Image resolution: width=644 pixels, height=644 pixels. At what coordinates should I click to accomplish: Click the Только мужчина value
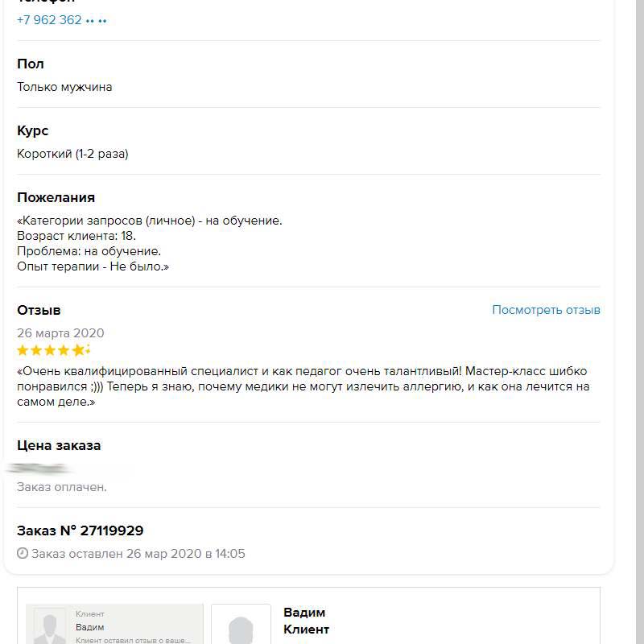tap(64, 87)
